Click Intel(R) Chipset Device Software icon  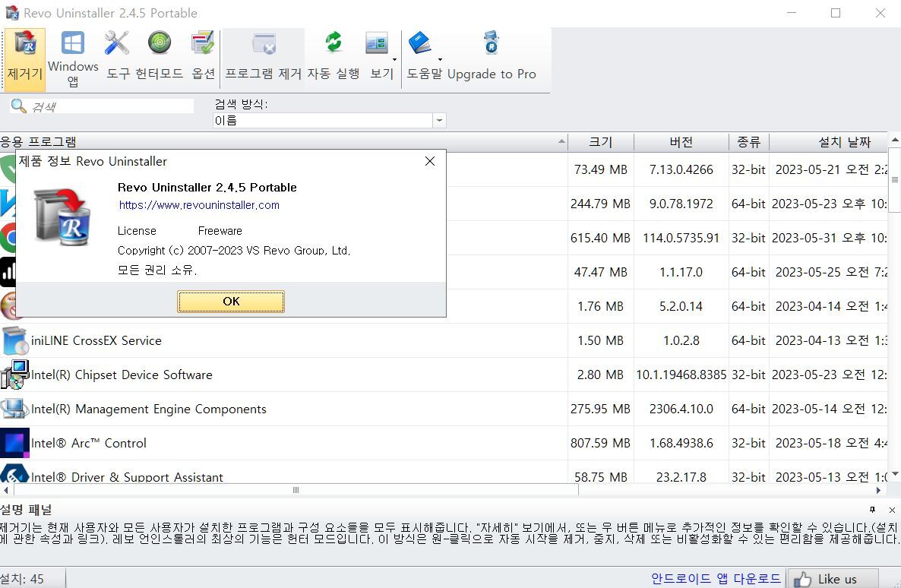coord(15,375)
